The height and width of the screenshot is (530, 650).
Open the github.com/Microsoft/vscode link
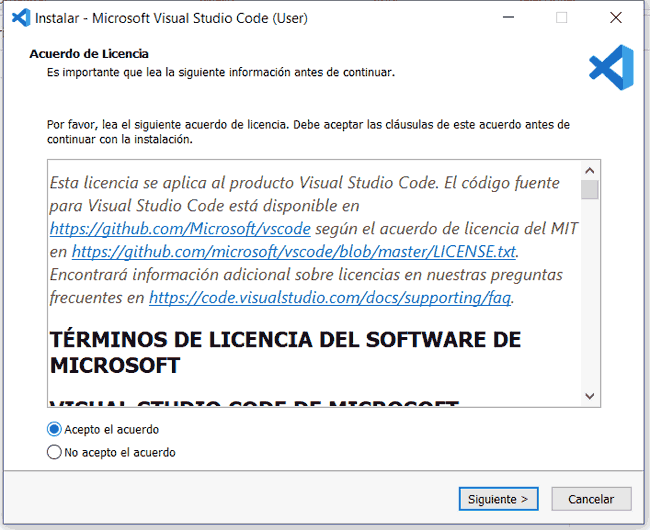[180, 229]
